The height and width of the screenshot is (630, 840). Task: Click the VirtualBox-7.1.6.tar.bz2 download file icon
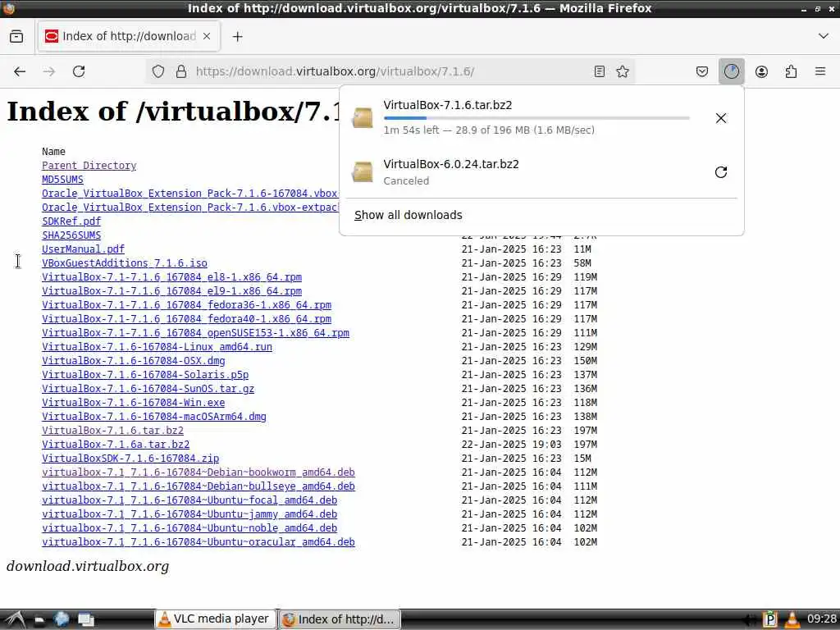tap(363, 117)
